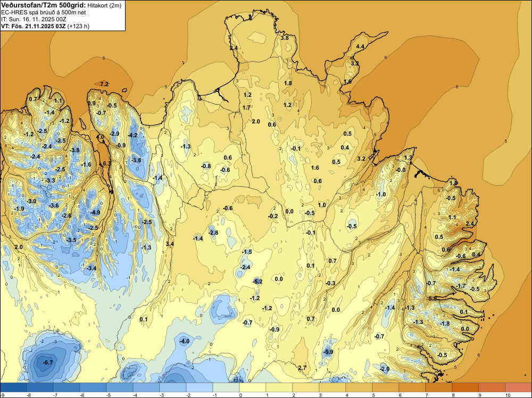The image size is (532, 398).
Task: Click the "-3.4" temperature value
Action: click(x=92, y=268)
